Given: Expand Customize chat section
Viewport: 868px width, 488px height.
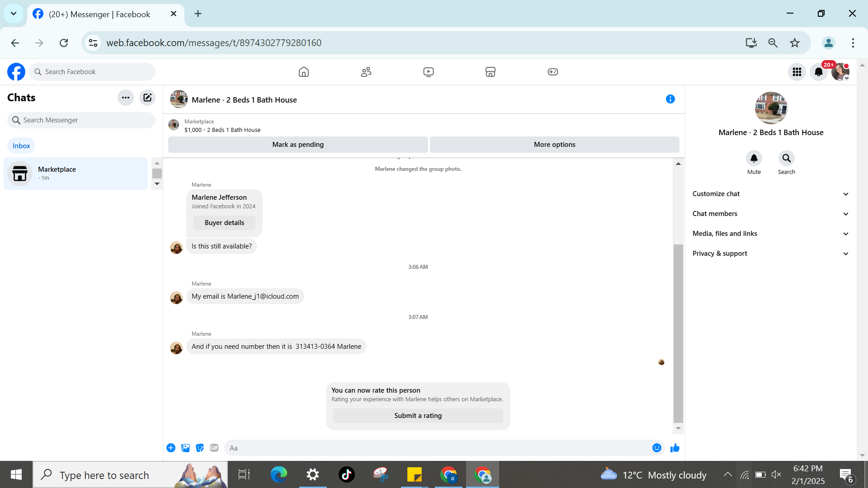Looking at the screenshot, I should [771, 194].
